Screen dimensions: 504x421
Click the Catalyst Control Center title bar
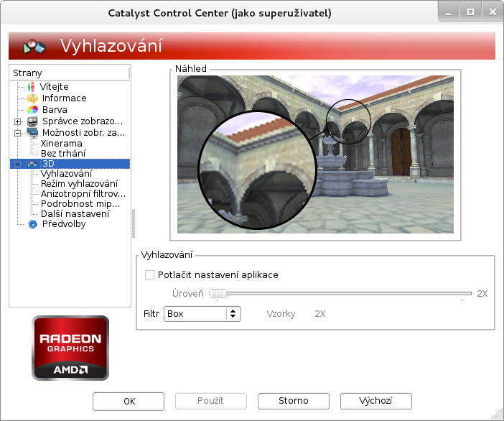click(x=220, y=13)
